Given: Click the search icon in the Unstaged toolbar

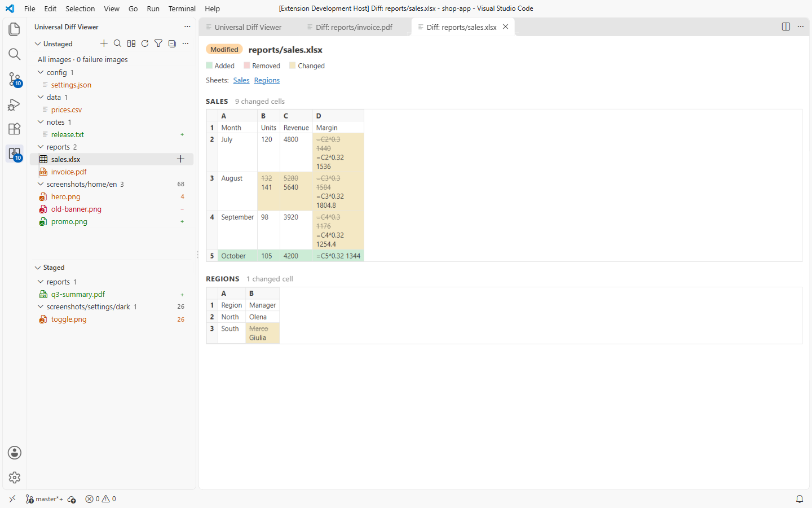Looking at the screenshot, I should tap(117, 43).
